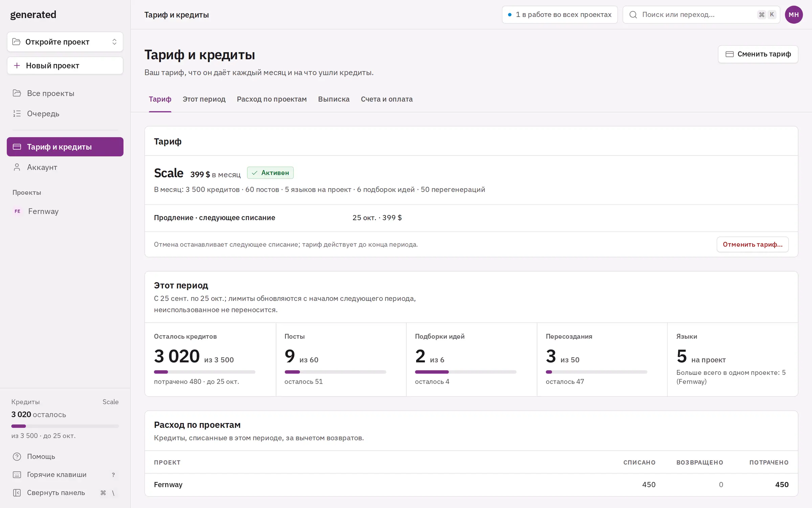Click the Новый проект button
The image size is (812, 508).
click(x=65, y=65)
